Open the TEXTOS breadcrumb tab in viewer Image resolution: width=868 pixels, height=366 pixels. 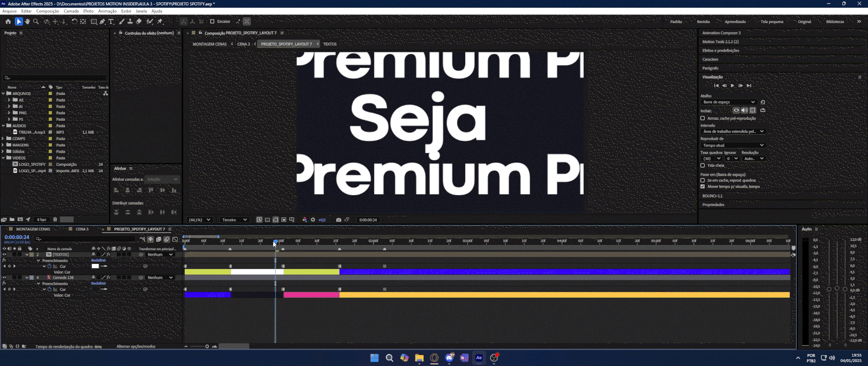(330, 44)
